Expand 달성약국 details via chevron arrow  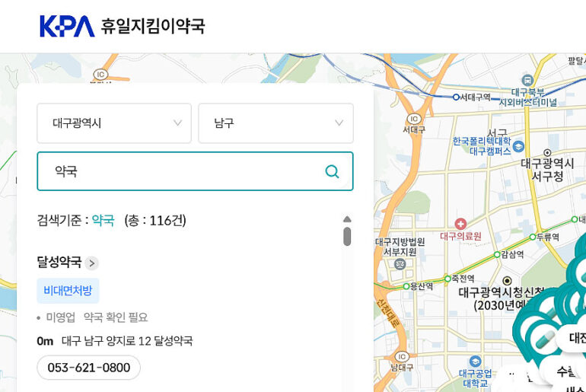(x=92, y=263)
